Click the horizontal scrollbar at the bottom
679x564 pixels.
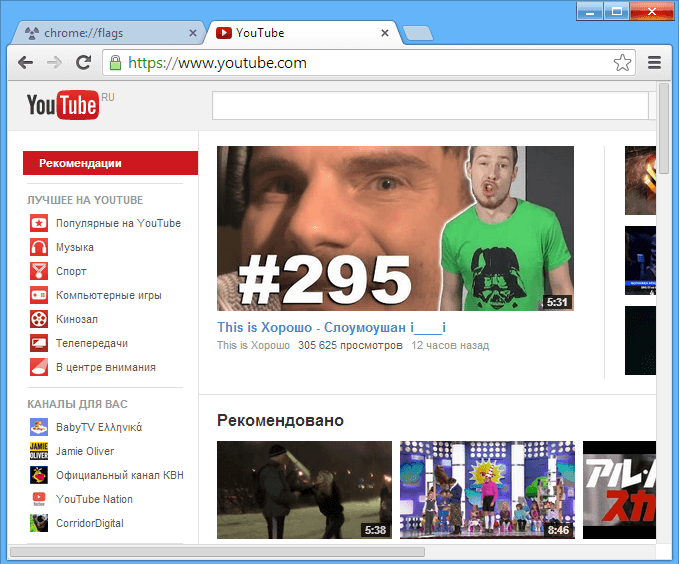[x=217, y=551]
